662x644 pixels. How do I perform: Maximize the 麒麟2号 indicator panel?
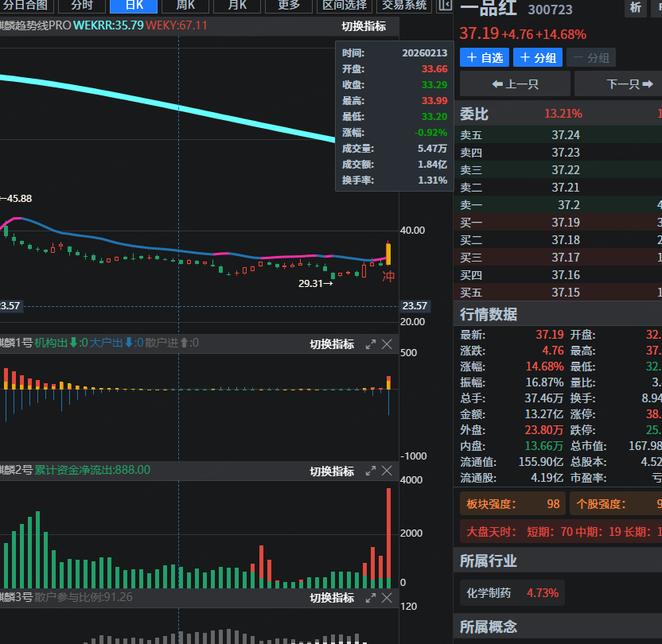point(371,471)
